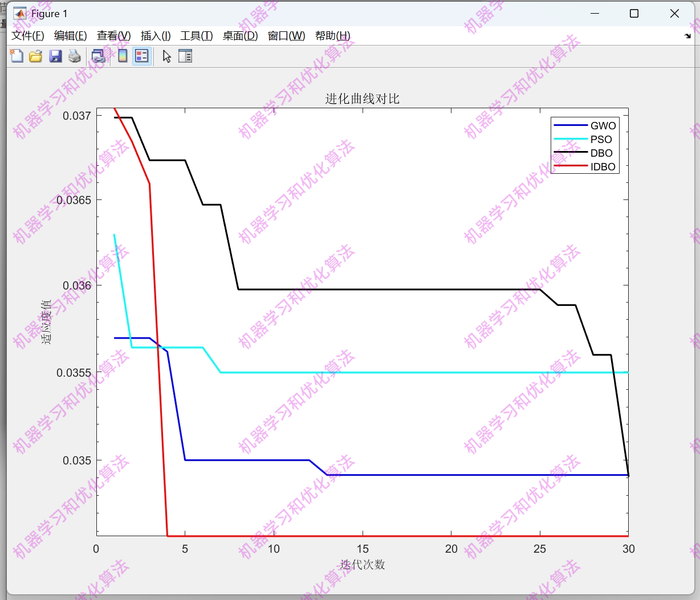Open the 编辑(E) menu
The image size is (700, 600).
point(71,36)
